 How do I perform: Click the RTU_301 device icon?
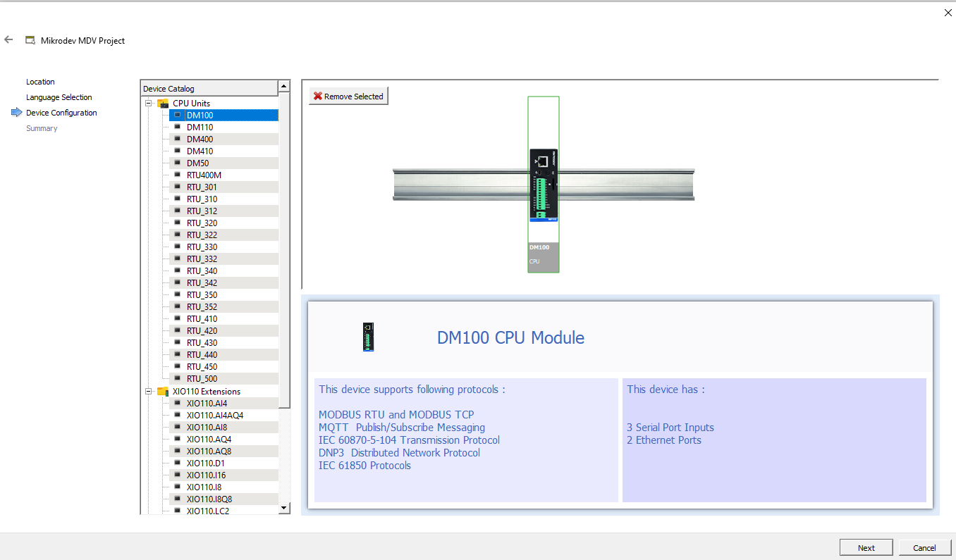(178, 187)
